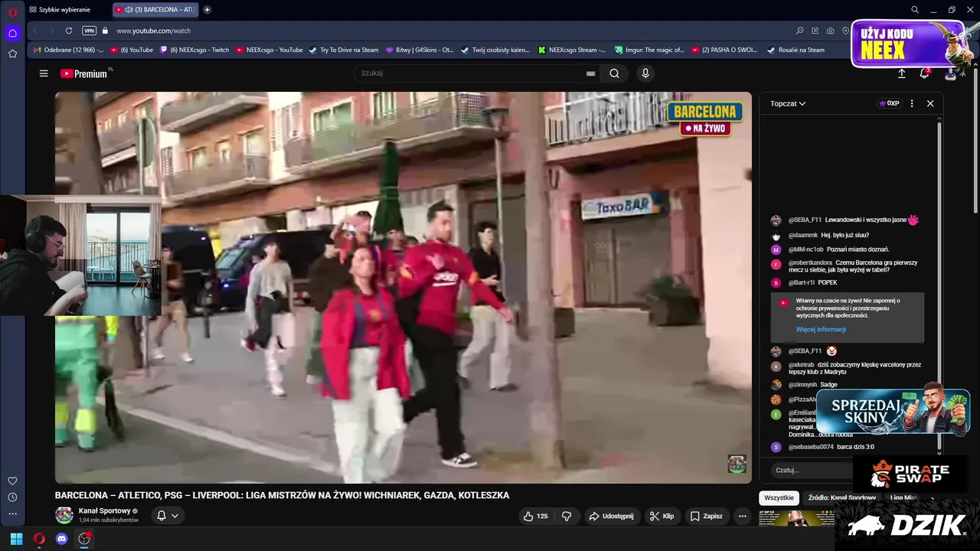Viewport: 980px width, 551px height.
Task: Close the live chat panel
Action: (930, 103)
